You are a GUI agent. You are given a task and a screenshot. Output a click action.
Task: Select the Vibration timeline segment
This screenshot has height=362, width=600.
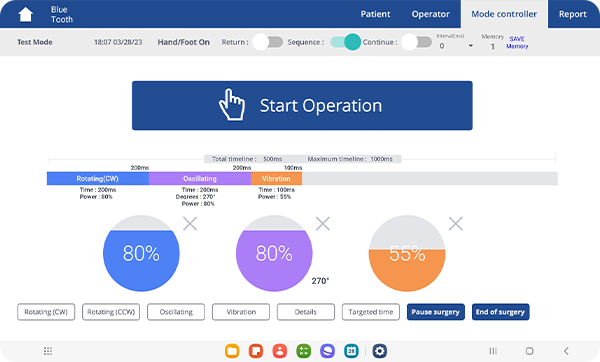pos(277,179)
